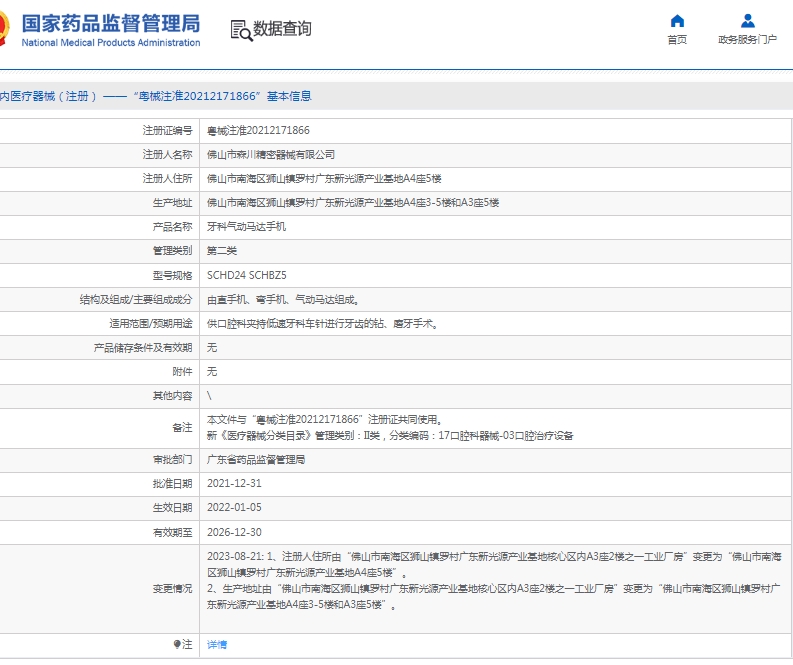
Task: Open the 详情 details link
Action: coord(217,644)
